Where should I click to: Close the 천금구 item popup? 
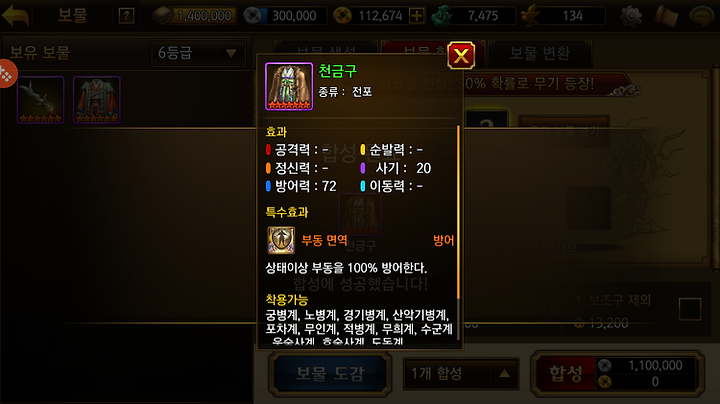click(x=461, y=56)
